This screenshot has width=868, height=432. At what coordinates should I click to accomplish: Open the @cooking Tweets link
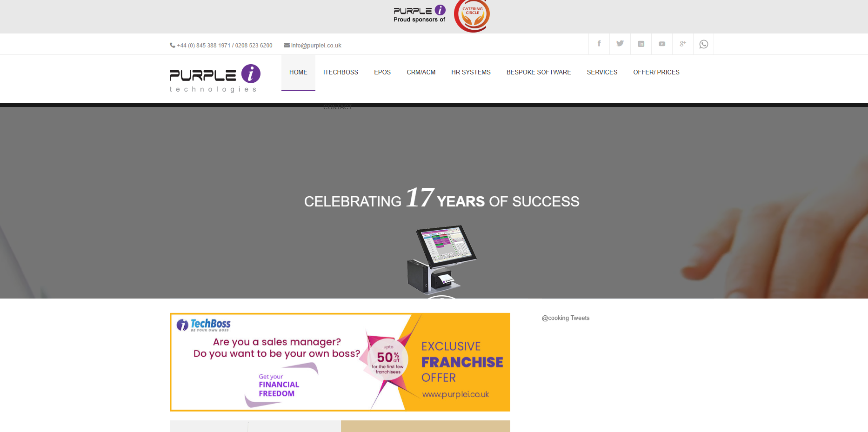566,318
